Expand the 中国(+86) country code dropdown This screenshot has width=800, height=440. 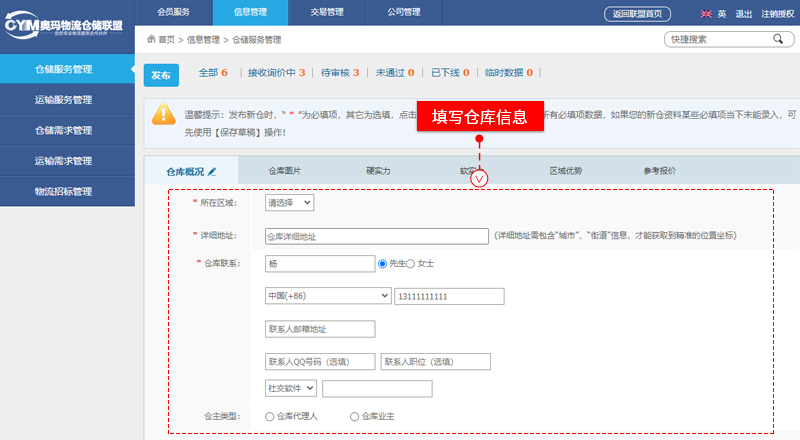pos(327,296)
